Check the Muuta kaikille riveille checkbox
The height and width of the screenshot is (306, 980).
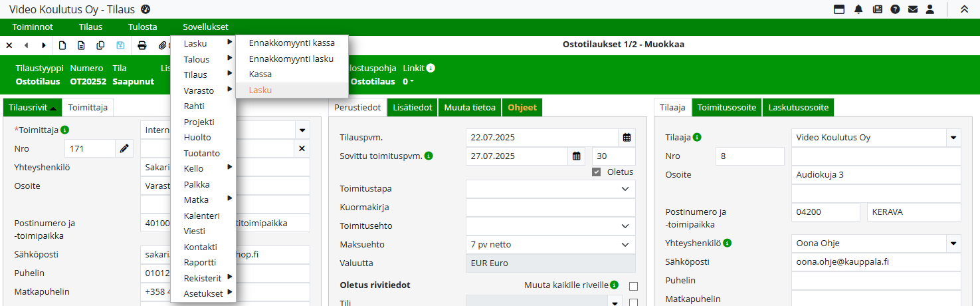coord(633,286)
